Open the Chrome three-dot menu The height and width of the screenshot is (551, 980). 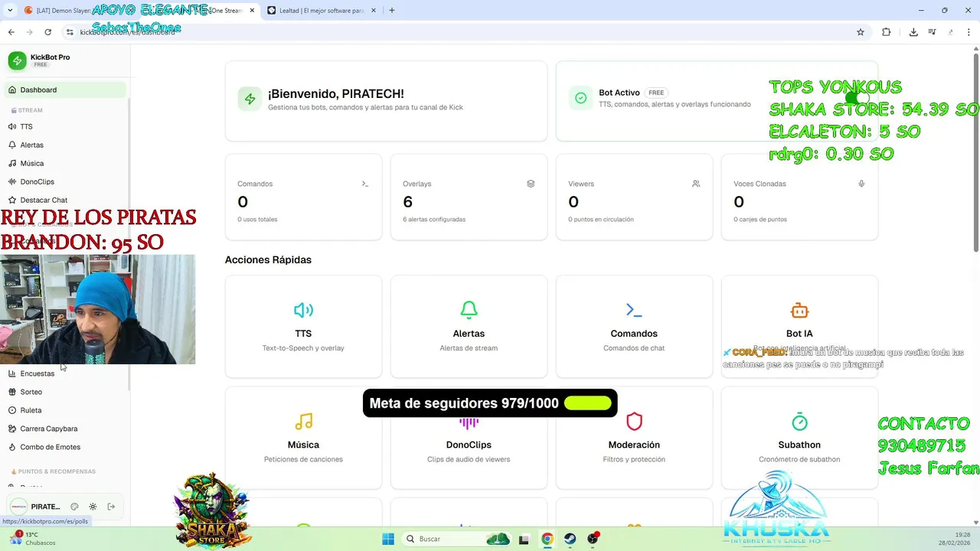tap(969, 32)
